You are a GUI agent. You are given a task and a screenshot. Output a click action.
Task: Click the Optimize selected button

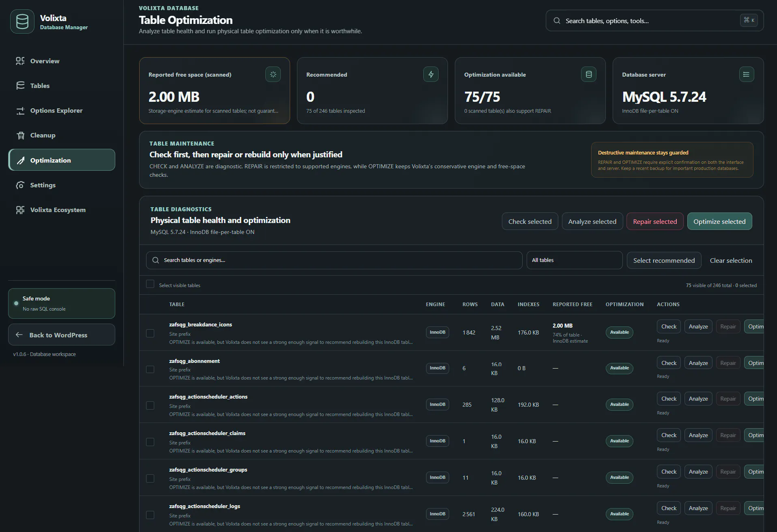719,221
